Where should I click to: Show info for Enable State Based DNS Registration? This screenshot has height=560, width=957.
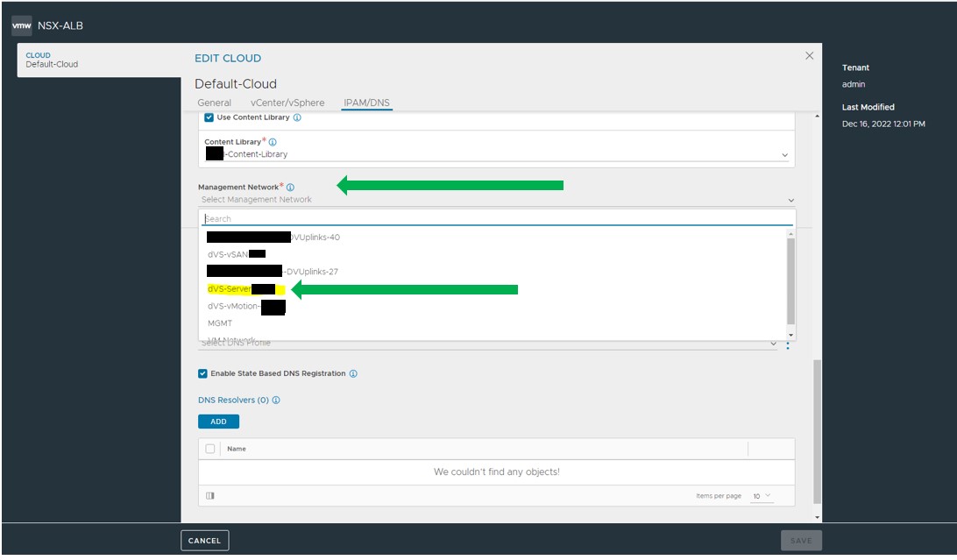click(353, 373)
